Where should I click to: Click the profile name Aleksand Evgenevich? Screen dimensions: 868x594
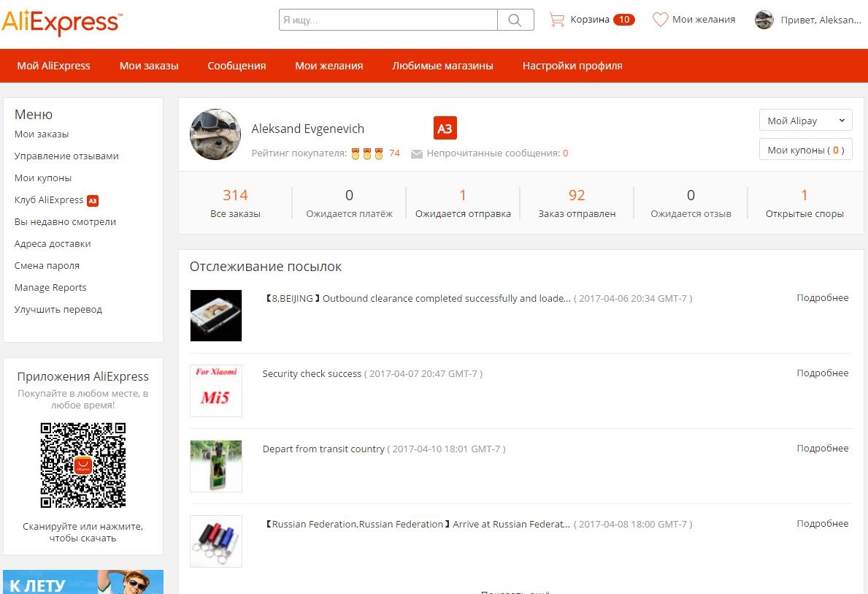308,129
